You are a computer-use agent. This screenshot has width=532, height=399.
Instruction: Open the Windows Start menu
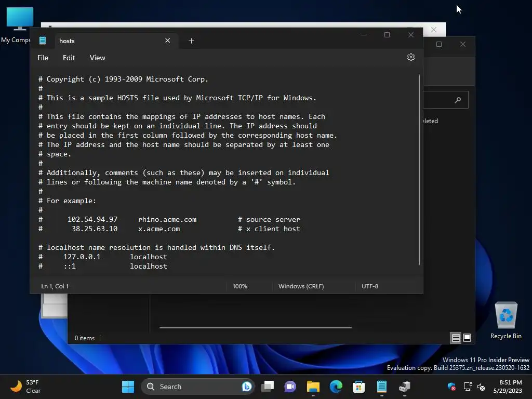[128, 387]
